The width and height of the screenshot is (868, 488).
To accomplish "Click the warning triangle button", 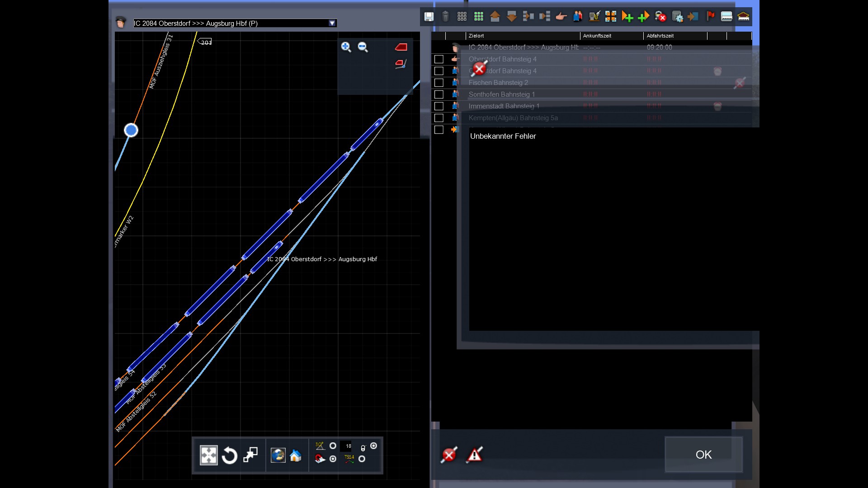I will pyautogui.click(x=474, y=455).
